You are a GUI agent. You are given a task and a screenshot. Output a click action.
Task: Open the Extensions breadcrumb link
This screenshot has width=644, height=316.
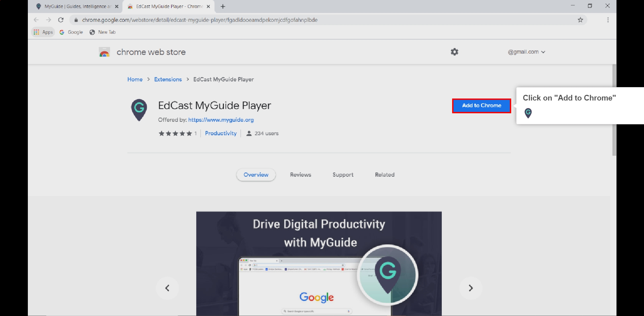coord(168,79)
